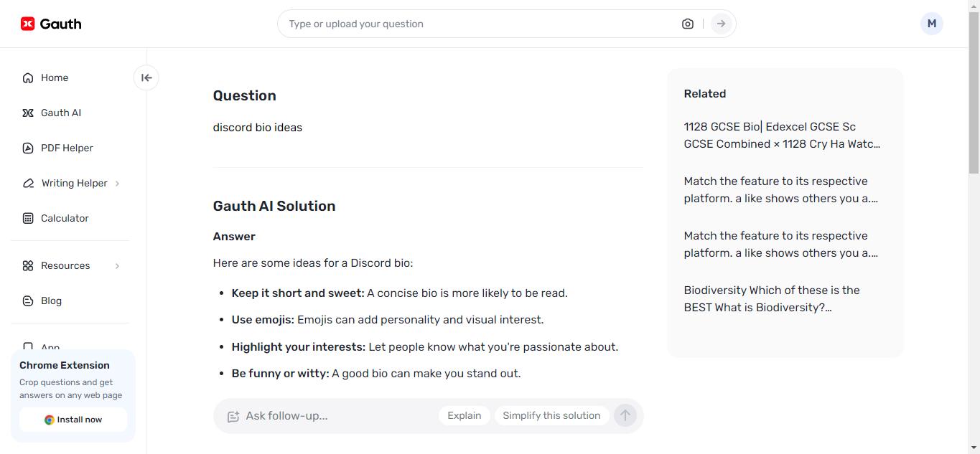This screenshot has height=454, width=980.
Task: Click the Gauth logo icon
Action: click(28, 24)
